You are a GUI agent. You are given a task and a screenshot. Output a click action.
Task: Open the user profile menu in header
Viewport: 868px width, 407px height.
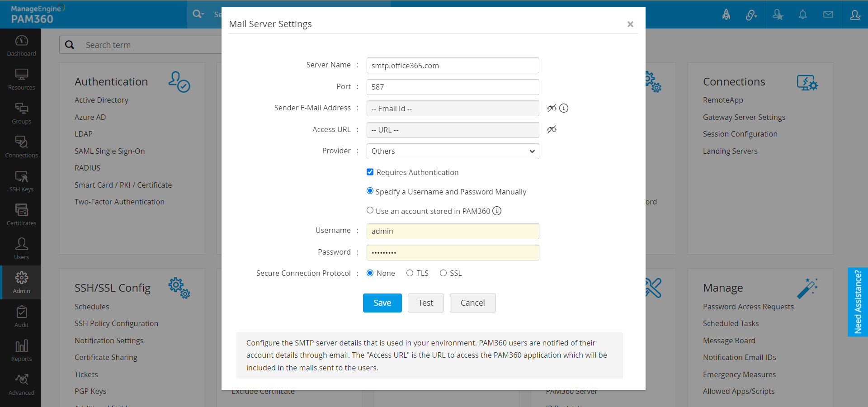pos(855,14)
